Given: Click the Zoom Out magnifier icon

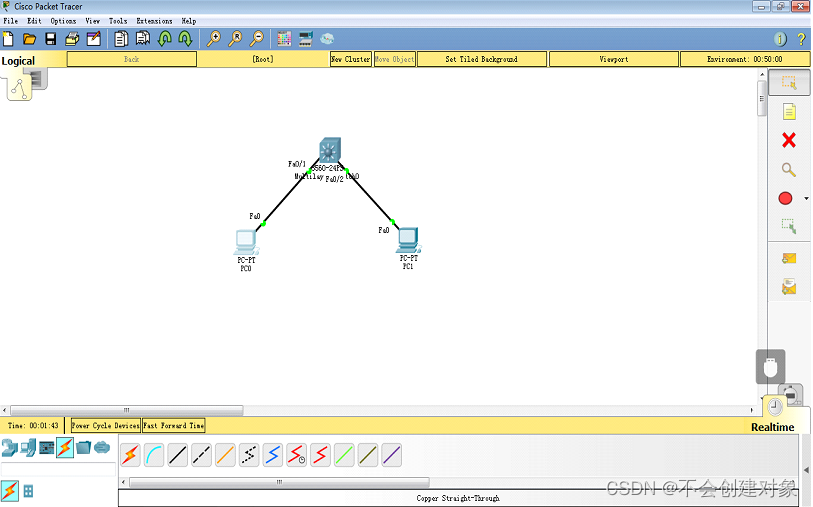Looking at the screenshot, I should pos(257,39).
